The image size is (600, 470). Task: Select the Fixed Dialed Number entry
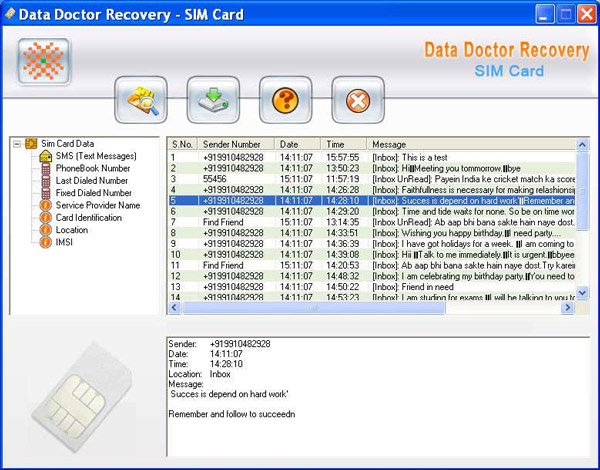coord(94,193)
